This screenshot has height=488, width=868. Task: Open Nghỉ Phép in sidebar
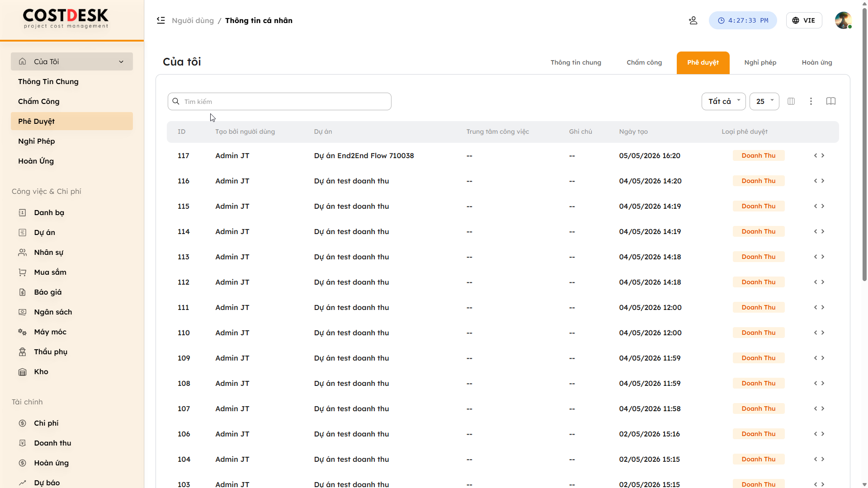click(72, 141)
